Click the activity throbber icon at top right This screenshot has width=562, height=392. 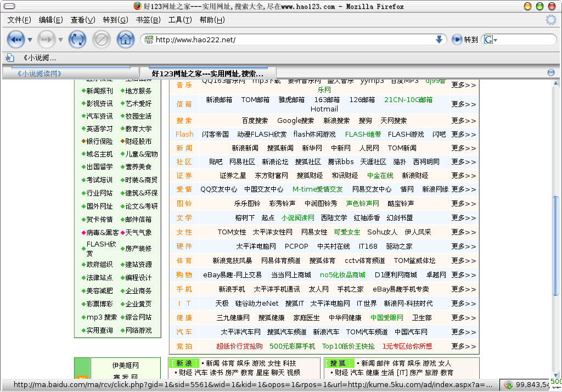(x=550, y=20)
